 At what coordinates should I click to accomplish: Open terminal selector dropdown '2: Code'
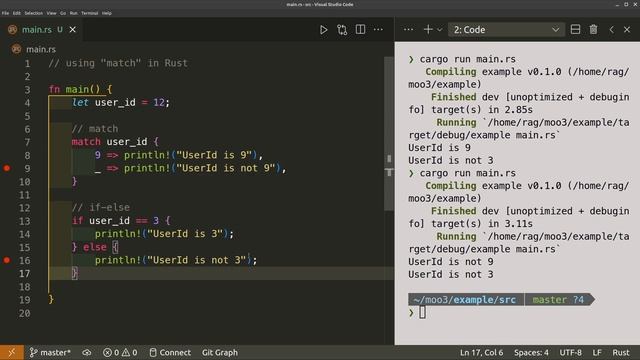click(506, 30)
